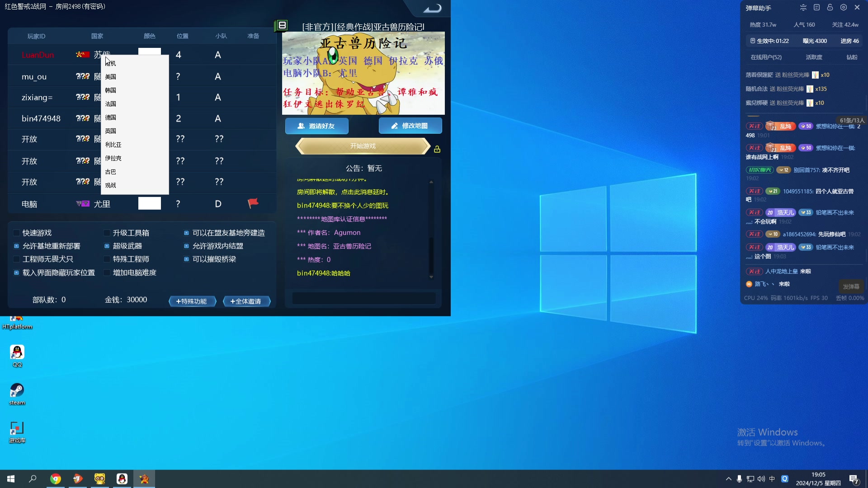Open the Windows Start menu
Image resolution: width=868 pixels, height=488 pixels.
click(11, 479)
